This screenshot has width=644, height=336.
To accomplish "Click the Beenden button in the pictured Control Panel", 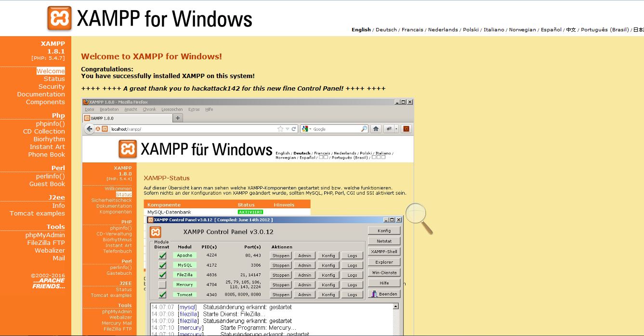I will (x=384, y=294).
